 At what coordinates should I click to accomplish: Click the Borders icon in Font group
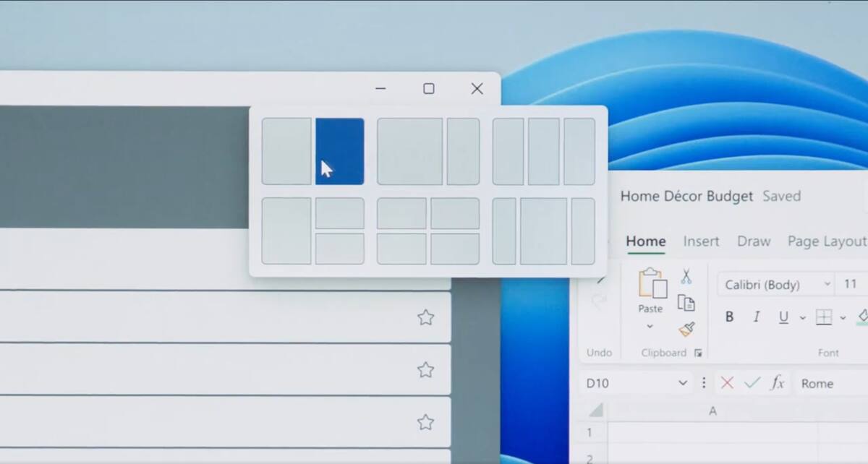pos(823,317)
